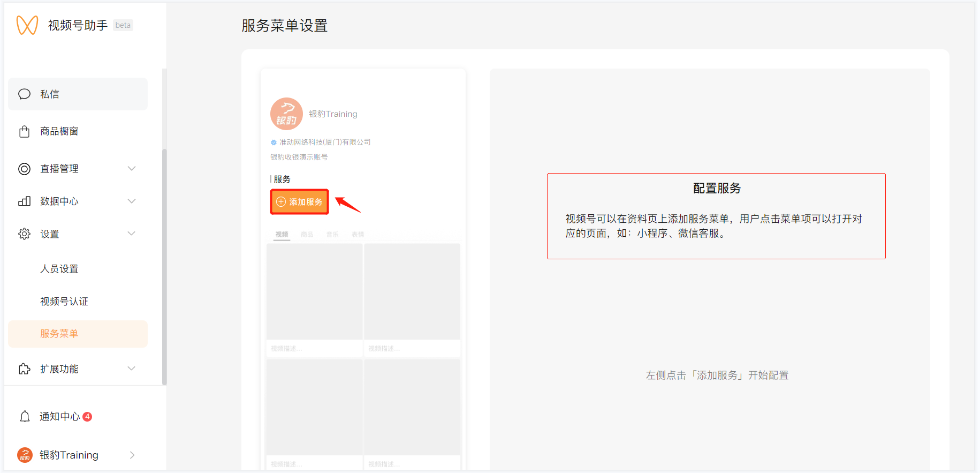Click the 银豹 avatar in the profile preview

click(286, 114)
